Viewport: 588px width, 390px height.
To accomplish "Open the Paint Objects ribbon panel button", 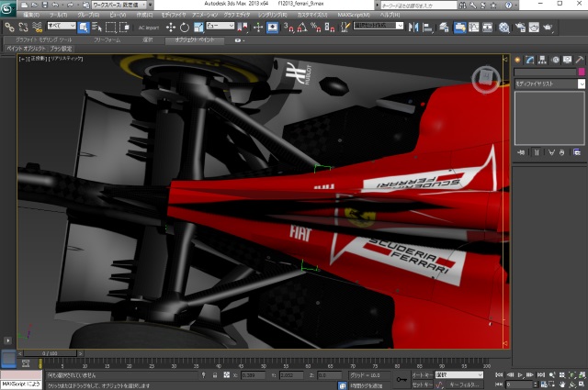I will [x=26, y=49].
